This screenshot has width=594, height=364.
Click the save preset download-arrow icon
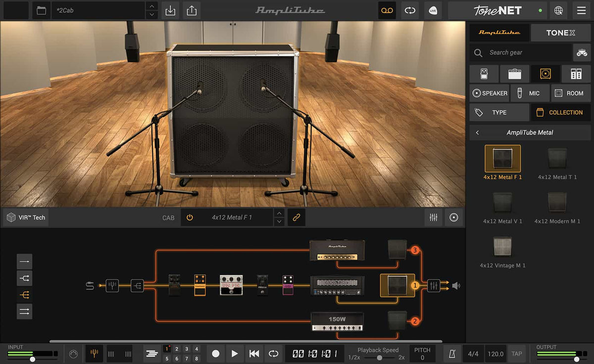pos(170,10)
